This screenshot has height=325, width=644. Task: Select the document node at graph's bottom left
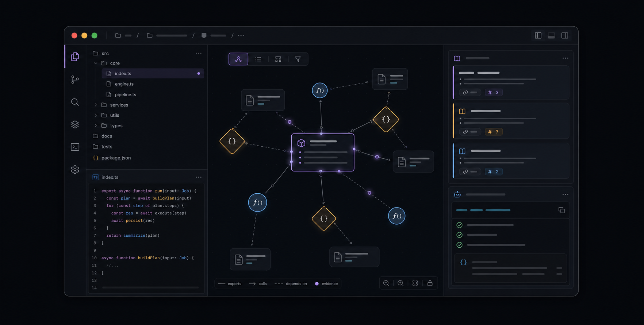point(250,259)
